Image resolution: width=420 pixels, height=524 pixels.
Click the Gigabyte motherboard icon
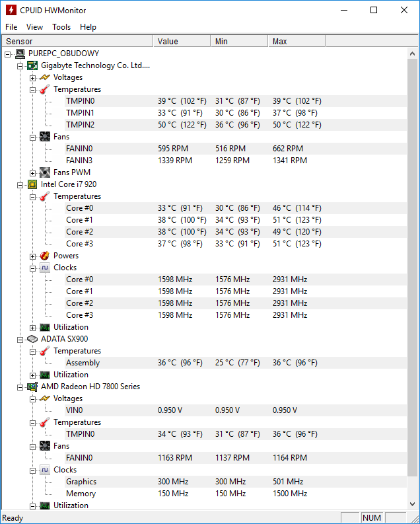point(32,65)
